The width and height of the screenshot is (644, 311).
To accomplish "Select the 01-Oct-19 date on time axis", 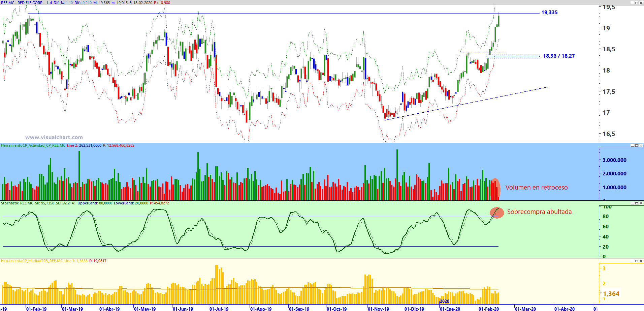I will 337,309.
